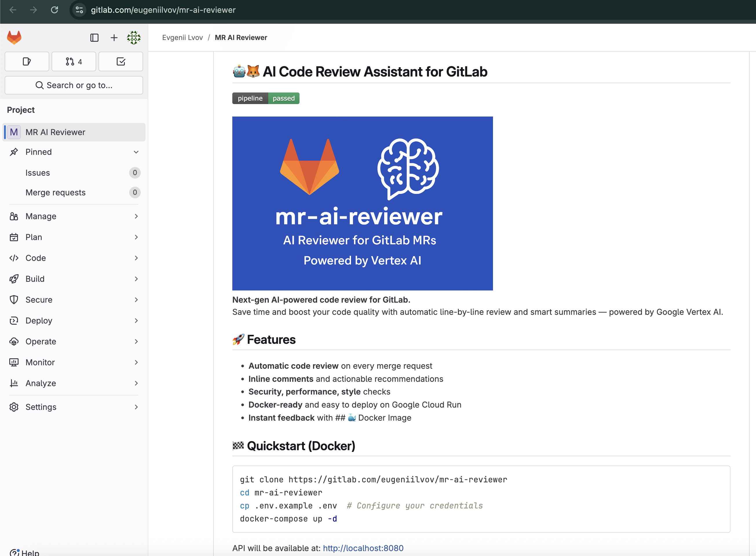
Task: Click the GitLab fox logo
Action: pos(14,37)
